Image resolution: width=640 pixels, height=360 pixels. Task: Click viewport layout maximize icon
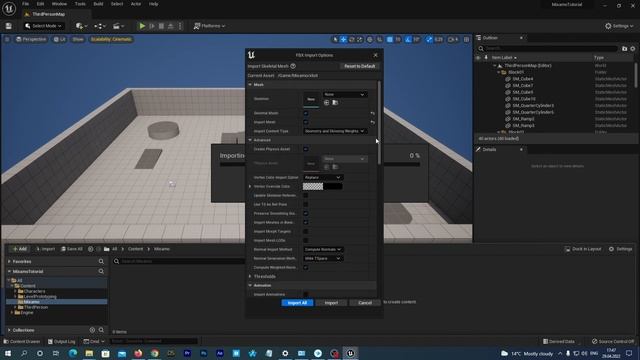466,40
